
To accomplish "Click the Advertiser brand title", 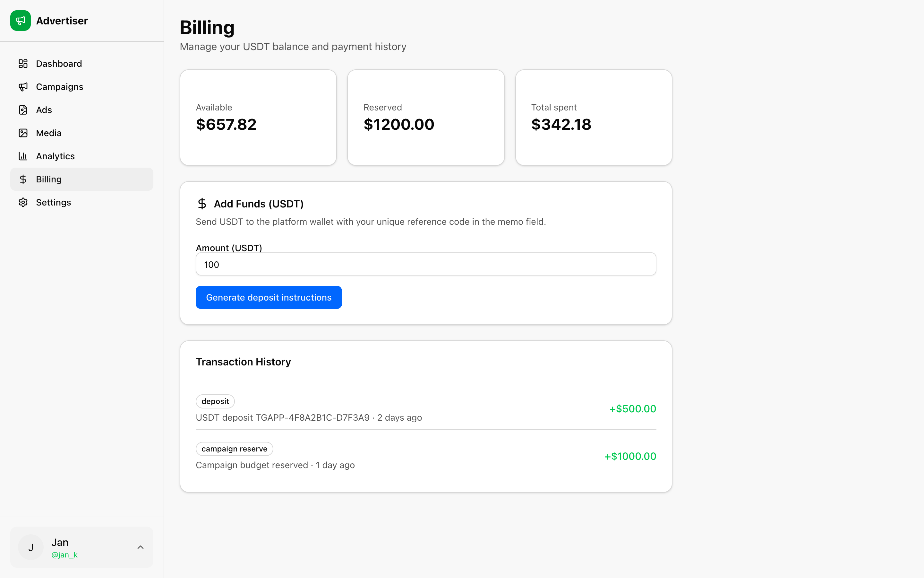I will pos(62,21).
